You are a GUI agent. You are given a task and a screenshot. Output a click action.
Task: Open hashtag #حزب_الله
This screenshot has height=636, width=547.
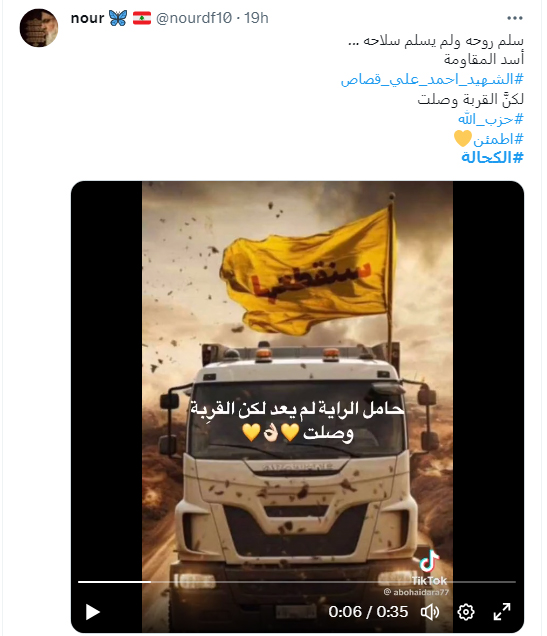491,119
